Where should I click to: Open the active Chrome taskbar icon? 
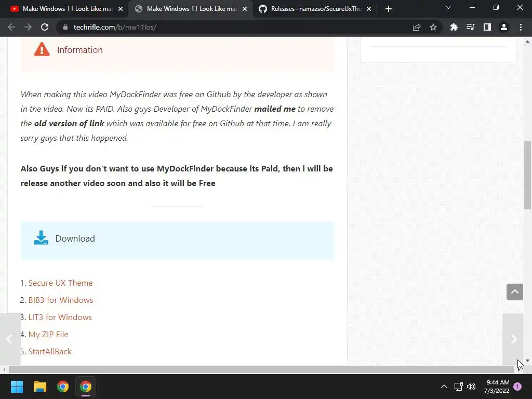coord(86,387)
